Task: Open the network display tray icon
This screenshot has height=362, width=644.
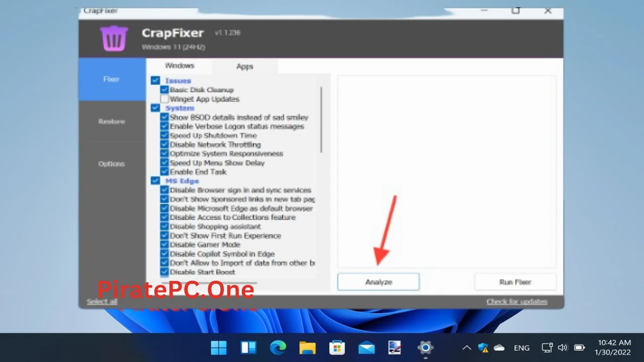Action: 547,347
